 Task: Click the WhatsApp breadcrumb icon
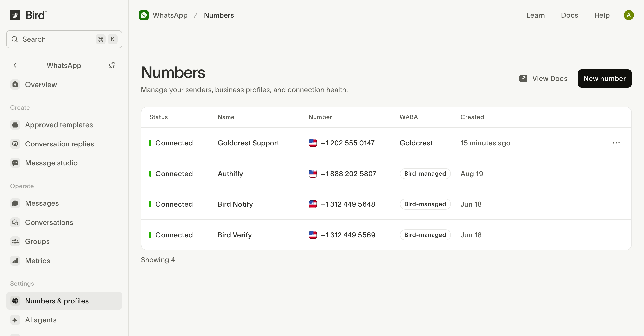(144, 15)
